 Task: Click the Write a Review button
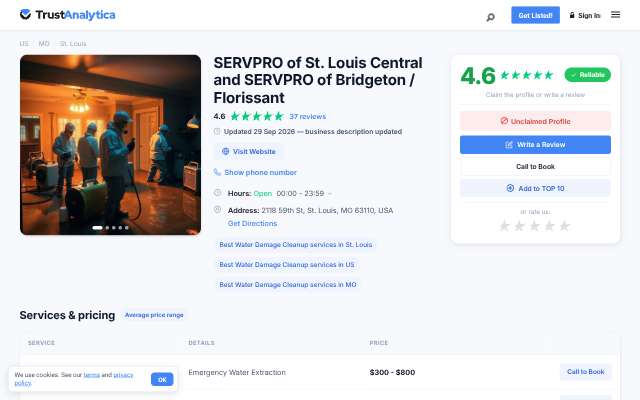tap(535, 144)
